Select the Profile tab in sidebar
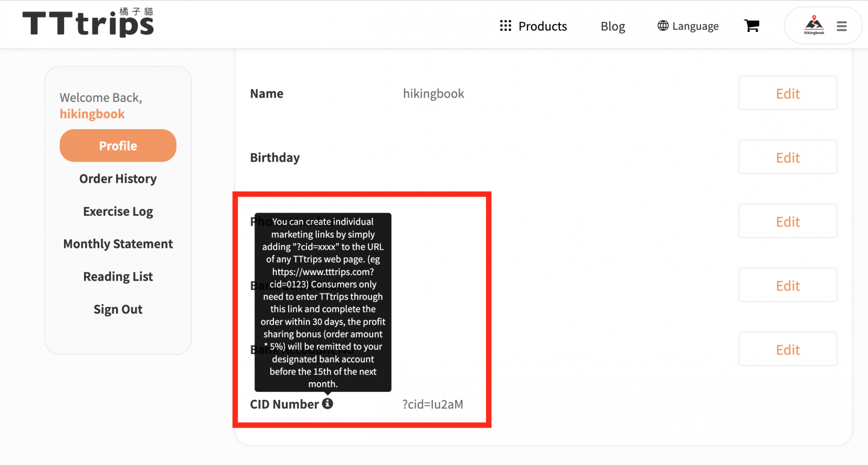The image size is (868, 465). (x=118, y=145)
